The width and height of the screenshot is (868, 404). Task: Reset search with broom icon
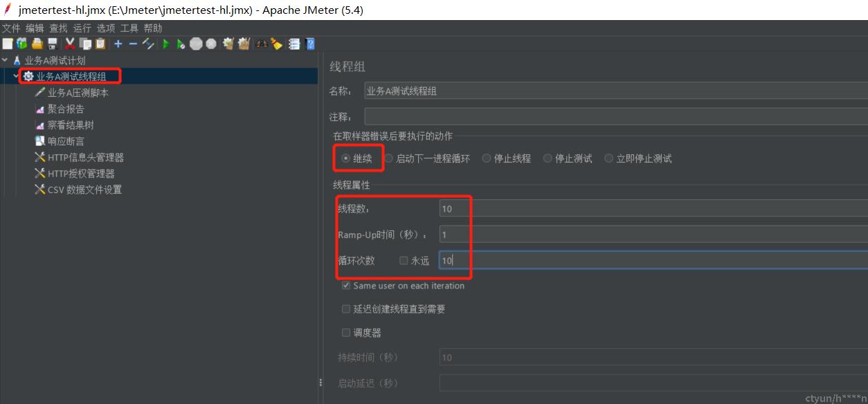pos(276,44)
